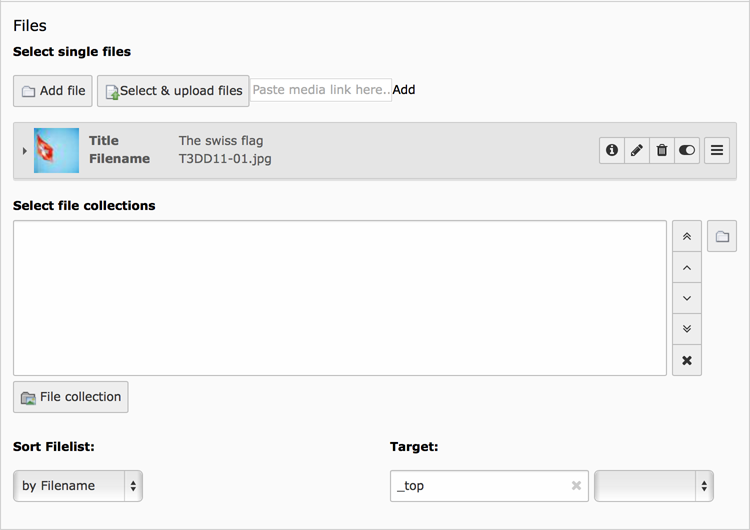Move collection to bottom with double-down arrow
This screenshot has height=530, width=750.
pos(687,329)
